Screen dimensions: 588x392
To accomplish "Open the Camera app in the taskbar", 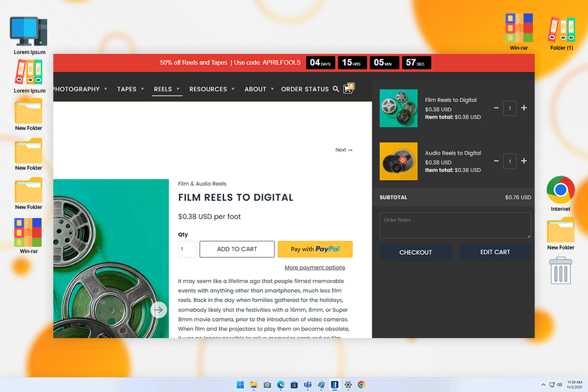I will (268, 385).
